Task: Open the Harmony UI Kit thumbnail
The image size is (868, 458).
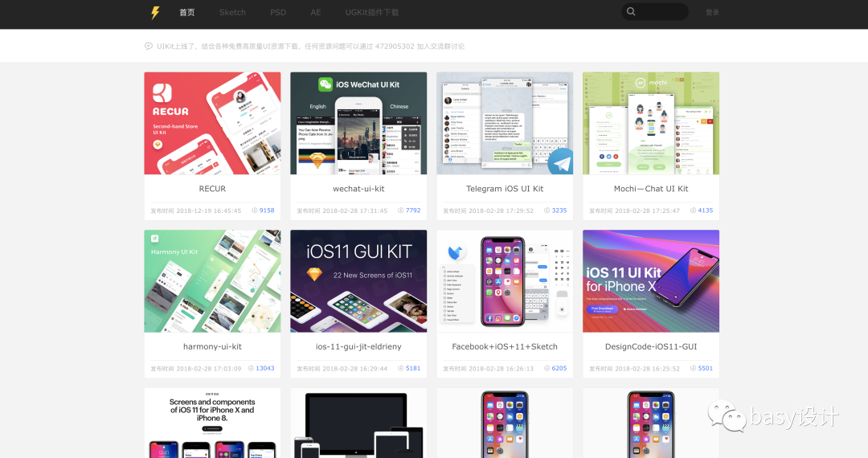Action: (212, 281)
